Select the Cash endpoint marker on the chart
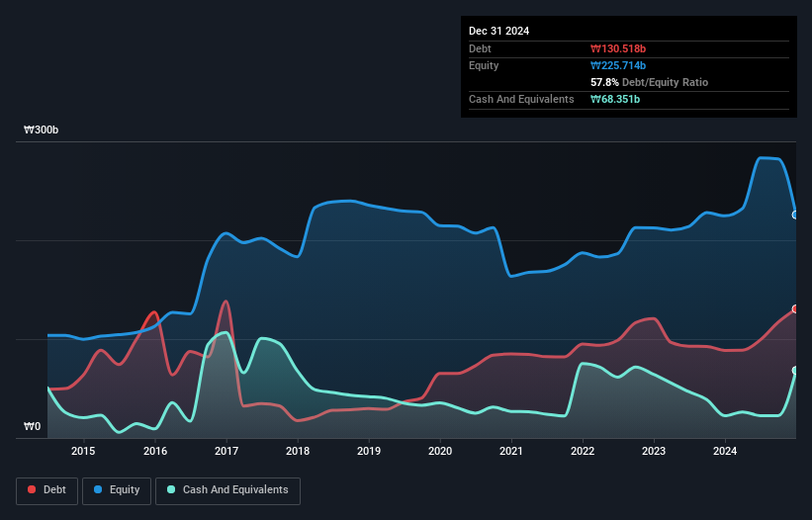 (x=795, y=371)
